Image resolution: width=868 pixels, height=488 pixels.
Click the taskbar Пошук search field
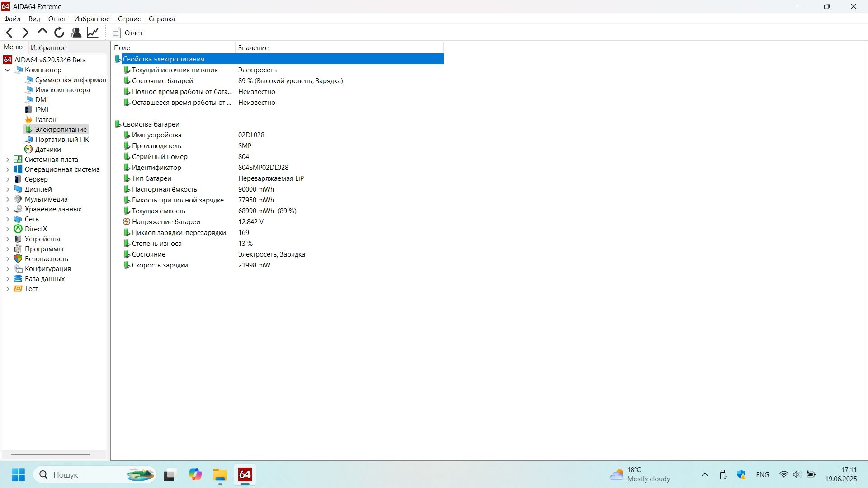click(x=95, y=474)
